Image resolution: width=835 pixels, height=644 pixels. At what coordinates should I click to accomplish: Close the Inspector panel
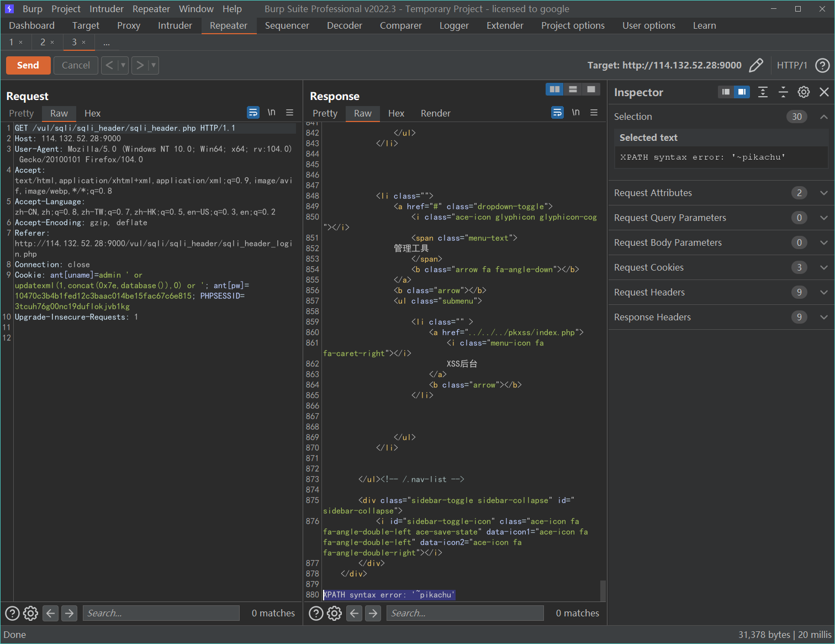(x=824, y=92)
